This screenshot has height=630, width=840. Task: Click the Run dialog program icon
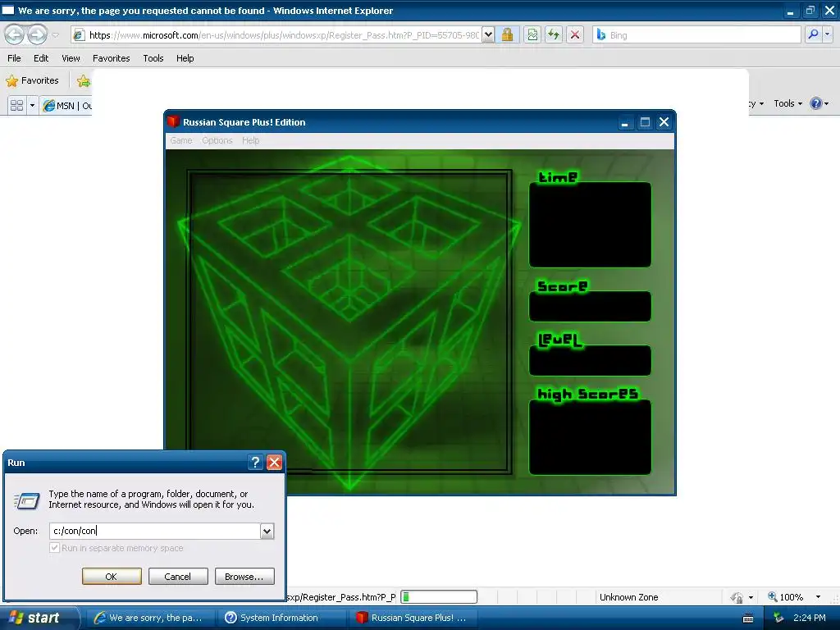click(x=27, y=500)
